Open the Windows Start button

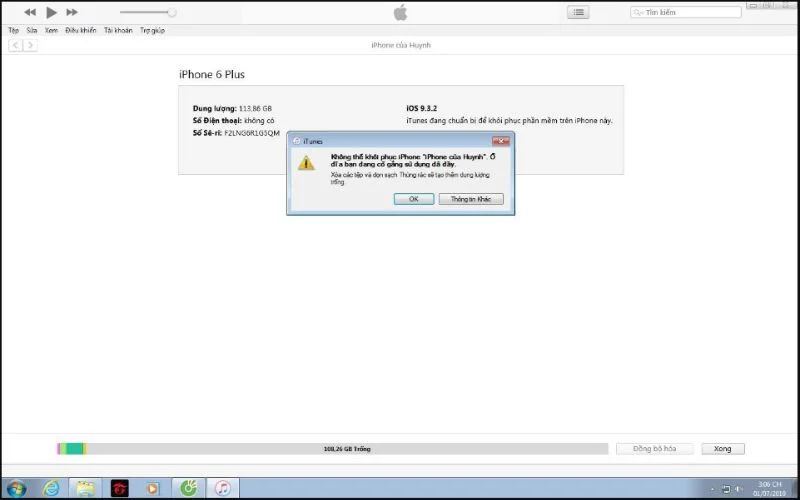(x=16, y=488)
